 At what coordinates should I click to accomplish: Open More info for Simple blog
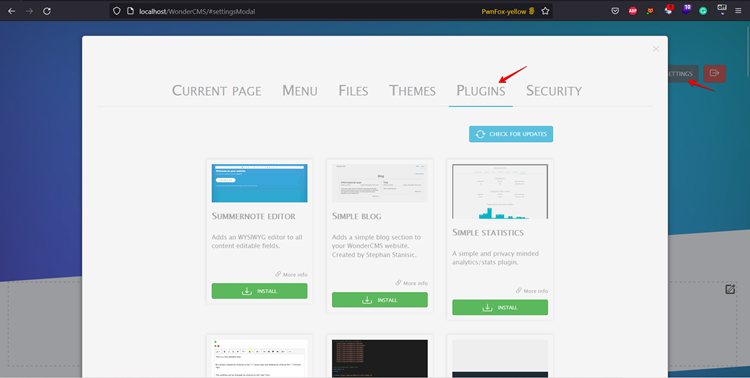[x=411, y=283]
